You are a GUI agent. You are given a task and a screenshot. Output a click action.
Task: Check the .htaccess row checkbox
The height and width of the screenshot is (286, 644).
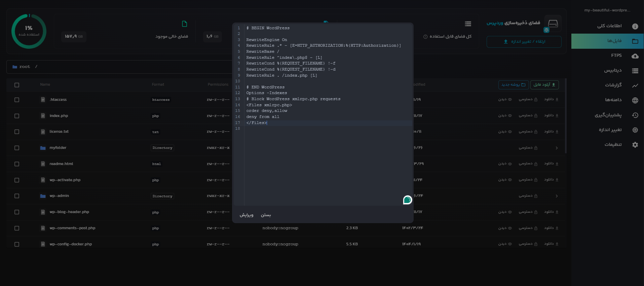17,100
